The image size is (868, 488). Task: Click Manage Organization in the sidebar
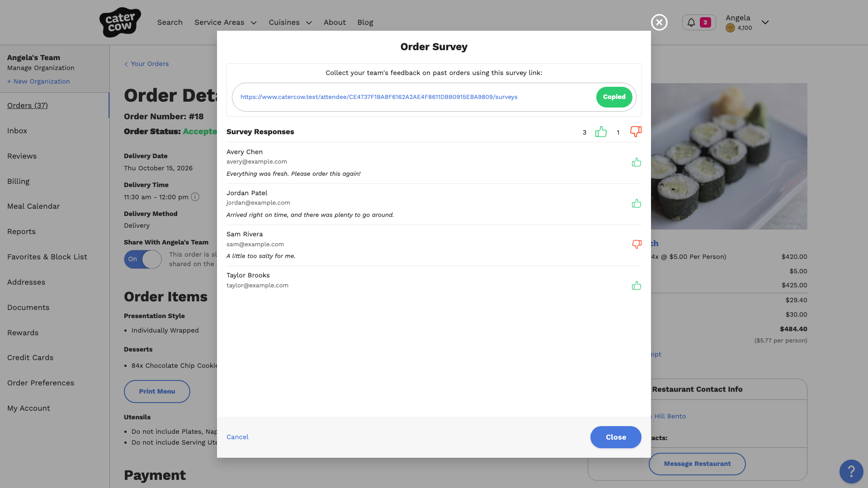(41, 68)
